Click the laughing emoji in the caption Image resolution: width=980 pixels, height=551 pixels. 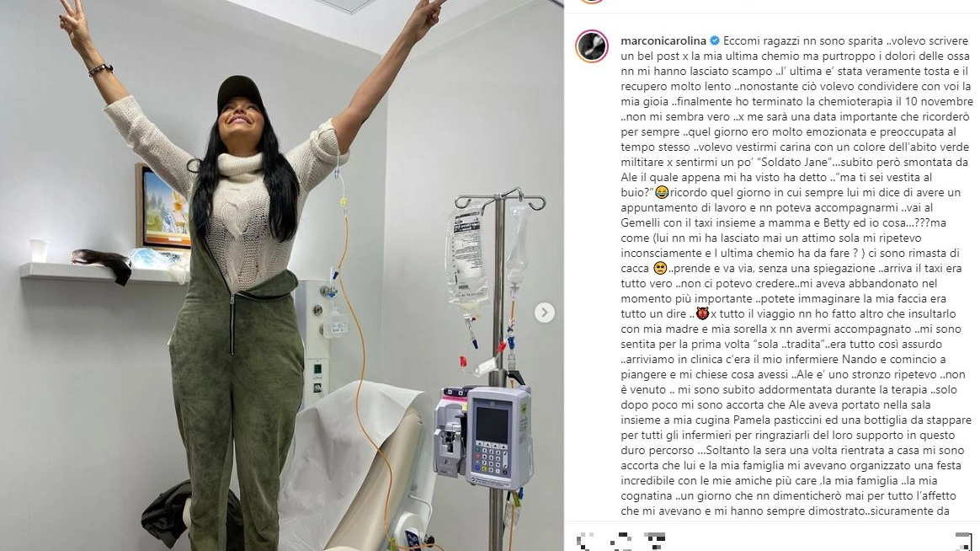click(x=661, y=192)
